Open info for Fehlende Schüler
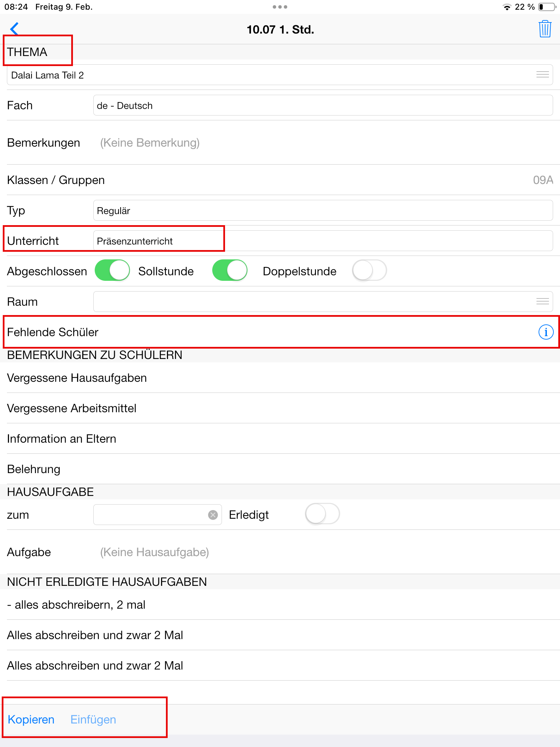Screen dimensions: 560x747 (x=546, y=332)
